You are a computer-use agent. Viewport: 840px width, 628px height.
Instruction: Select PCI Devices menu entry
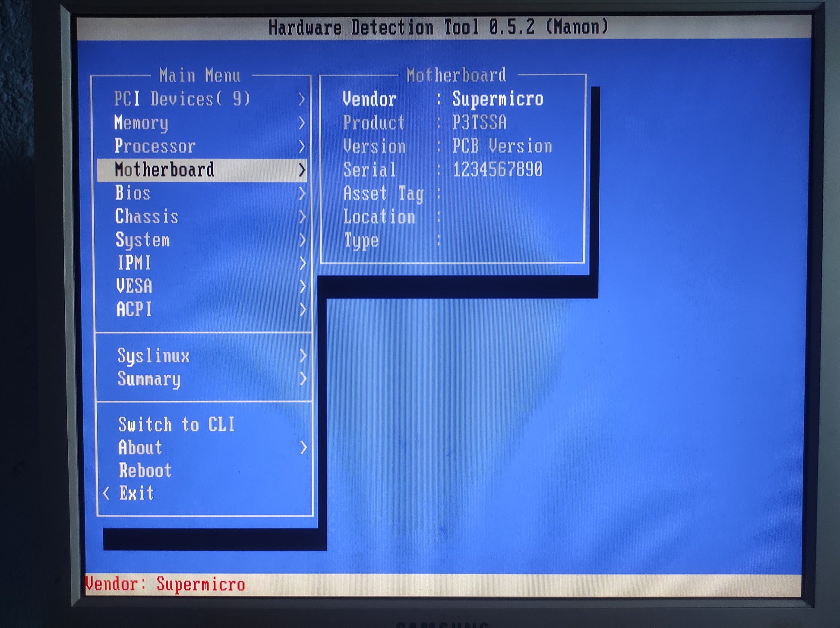click(x=182, y=99)
